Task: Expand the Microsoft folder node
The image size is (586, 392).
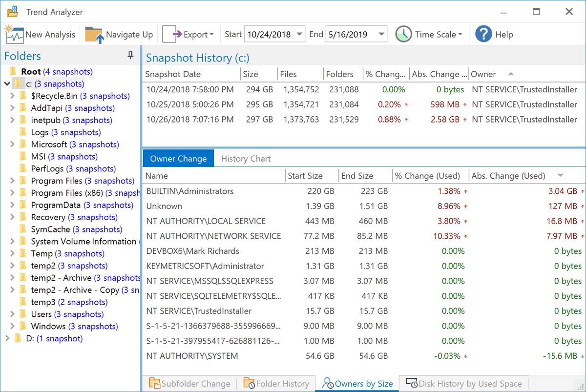Action: click(x=13, y=144)
